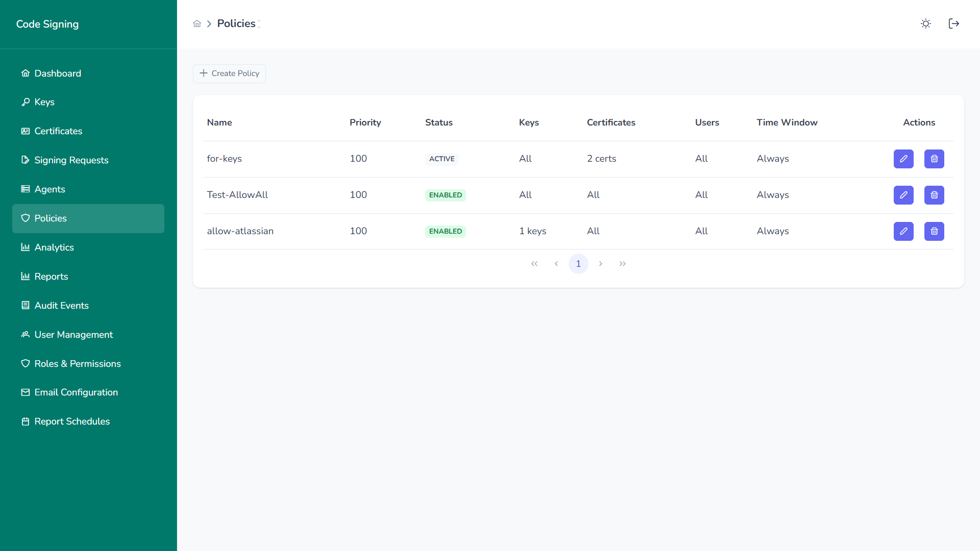980x551 pixels.
Task: Click the delete trash icon for Test-AllowAll
Action: click(x=934, y=195)
